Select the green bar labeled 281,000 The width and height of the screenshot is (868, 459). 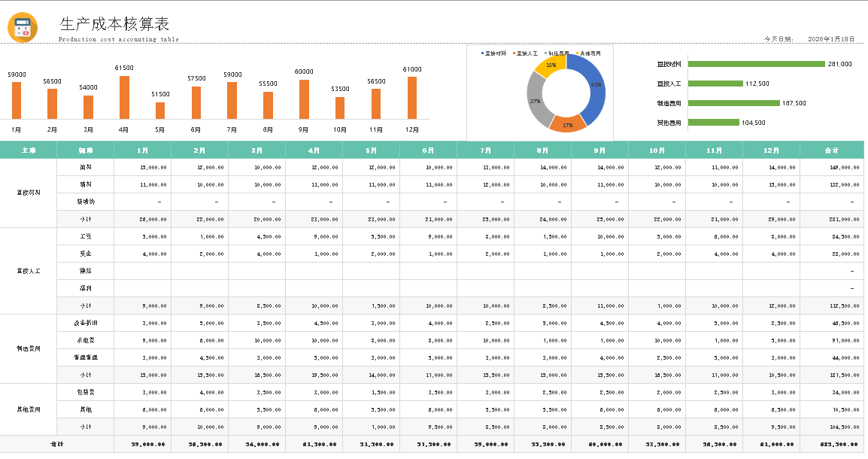click(756, 64)
